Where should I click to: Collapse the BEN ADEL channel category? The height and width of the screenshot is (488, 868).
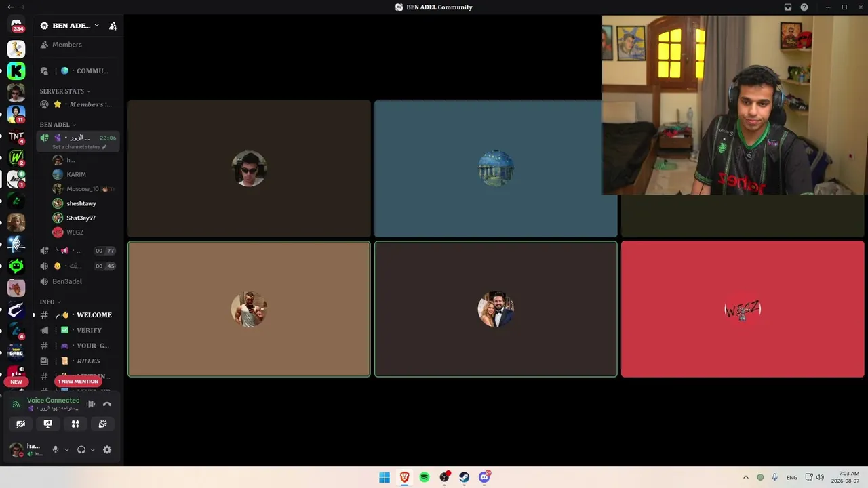[x=58, y=125]
